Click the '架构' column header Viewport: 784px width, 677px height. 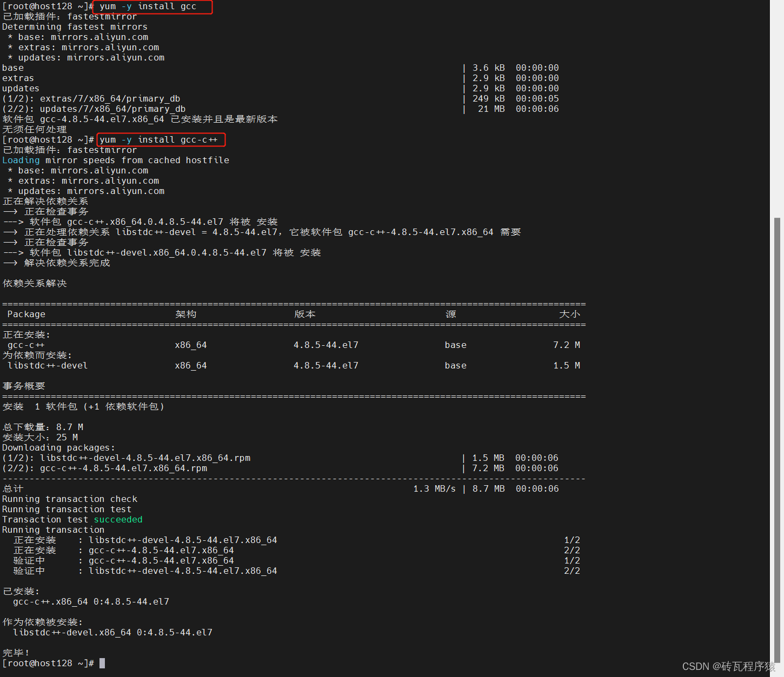186,314
